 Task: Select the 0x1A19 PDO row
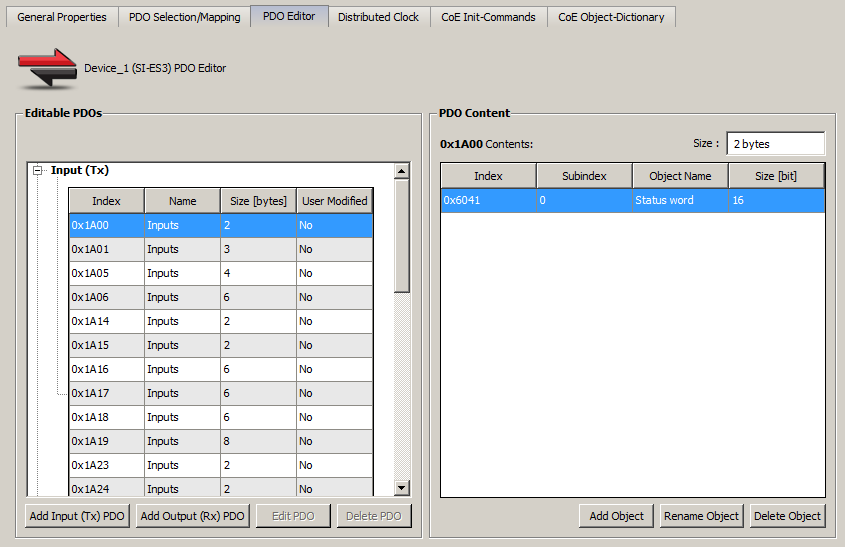click(221, 441)
